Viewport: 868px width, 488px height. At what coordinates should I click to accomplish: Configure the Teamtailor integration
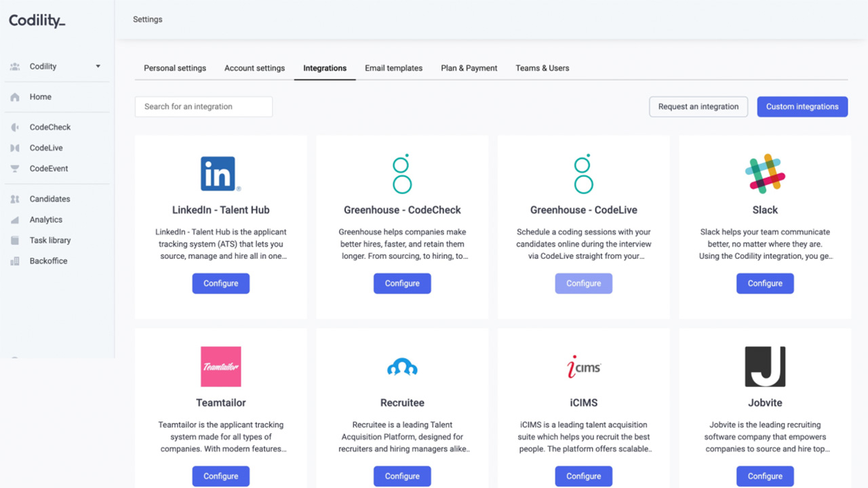221,476
